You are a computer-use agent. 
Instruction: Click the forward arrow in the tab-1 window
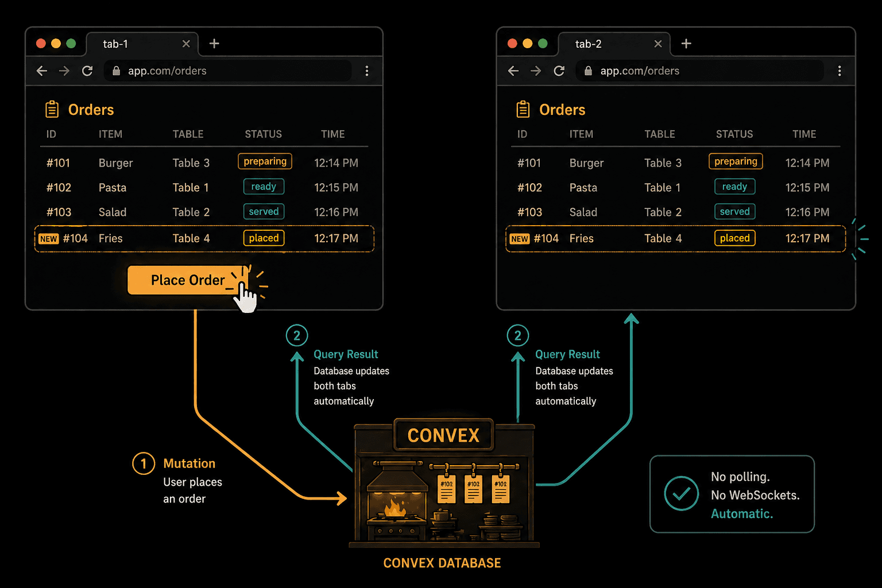64,71
